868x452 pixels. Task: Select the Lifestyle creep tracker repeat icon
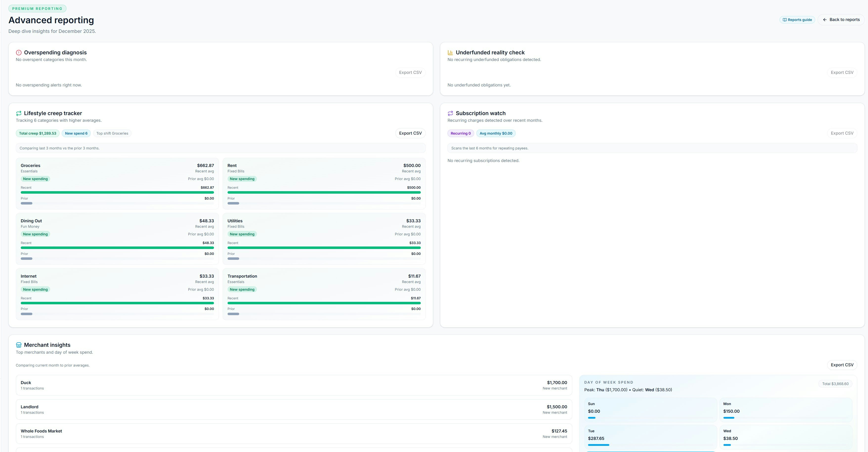[19, 113]
